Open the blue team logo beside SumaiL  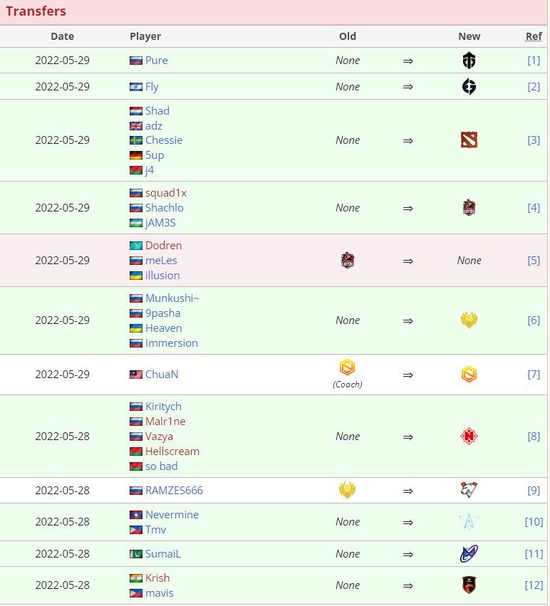click(469, 554)
